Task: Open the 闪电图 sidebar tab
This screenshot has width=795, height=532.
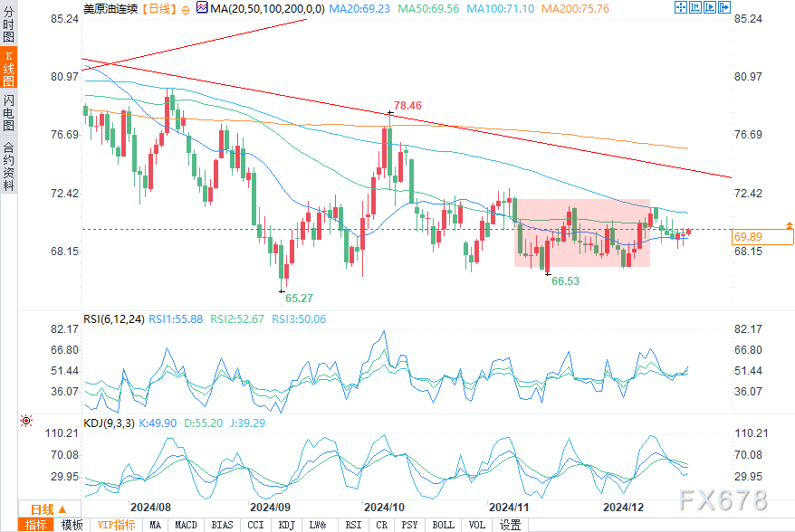Action: point(8,112)
